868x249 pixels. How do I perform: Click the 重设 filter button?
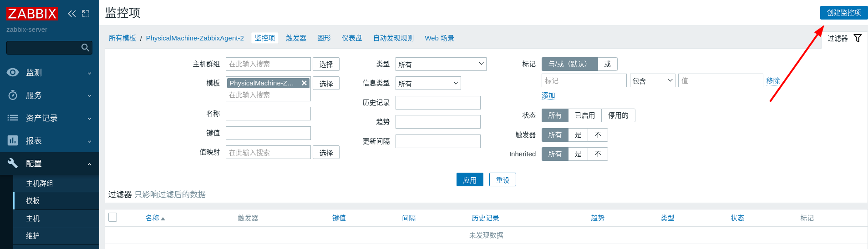tap(503, 179)
